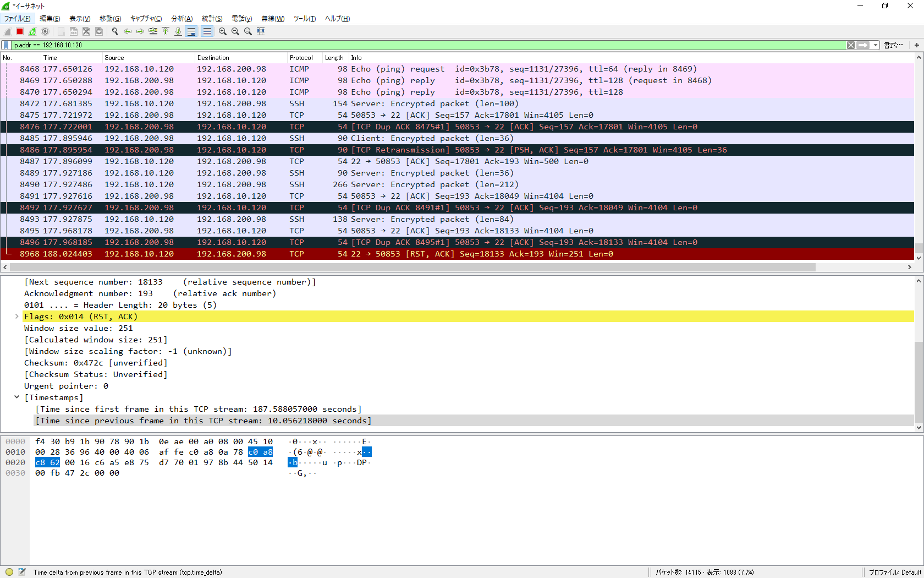Expand the Flags 0x014 tree item

16,317
